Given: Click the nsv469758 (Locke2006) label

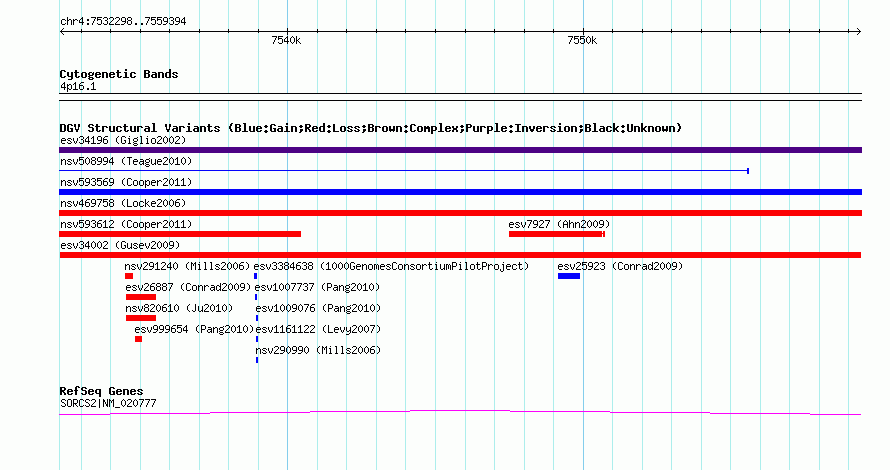Looking at the screenshot, I should (x=123, y=203).
